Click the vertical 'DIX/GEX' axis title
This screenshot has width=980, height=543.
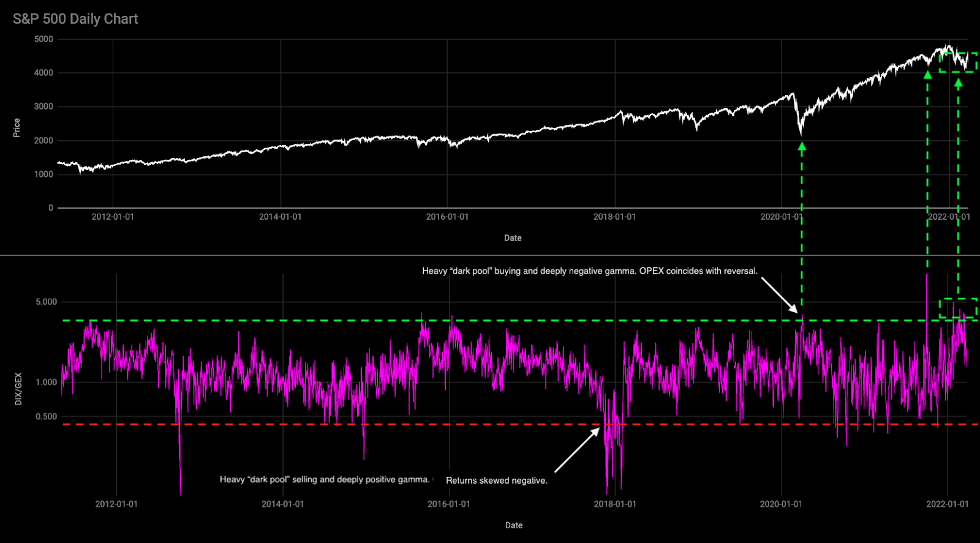pyautogui.click(x=18, y=389)
